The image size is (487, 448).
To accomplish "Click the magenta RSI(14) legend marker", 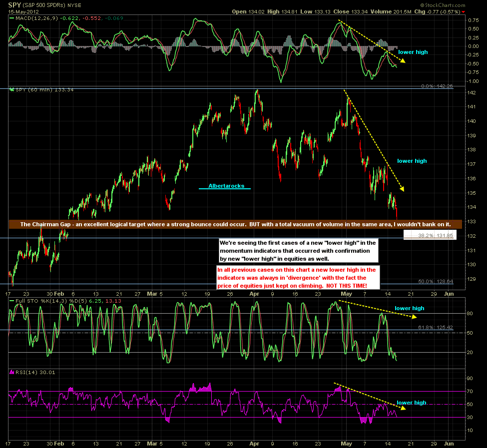I will [x=12, y=372].
